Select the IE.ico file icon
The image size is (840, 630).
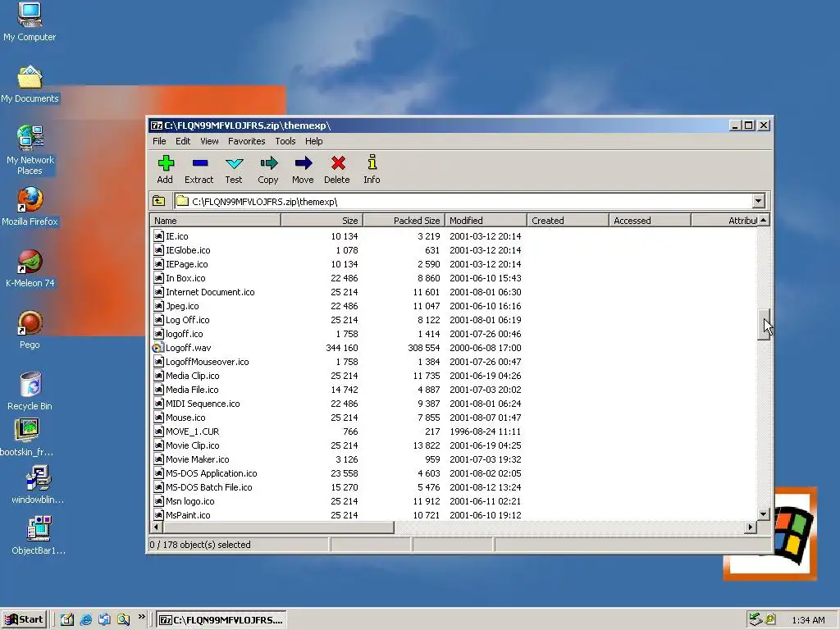coord(158,236)
